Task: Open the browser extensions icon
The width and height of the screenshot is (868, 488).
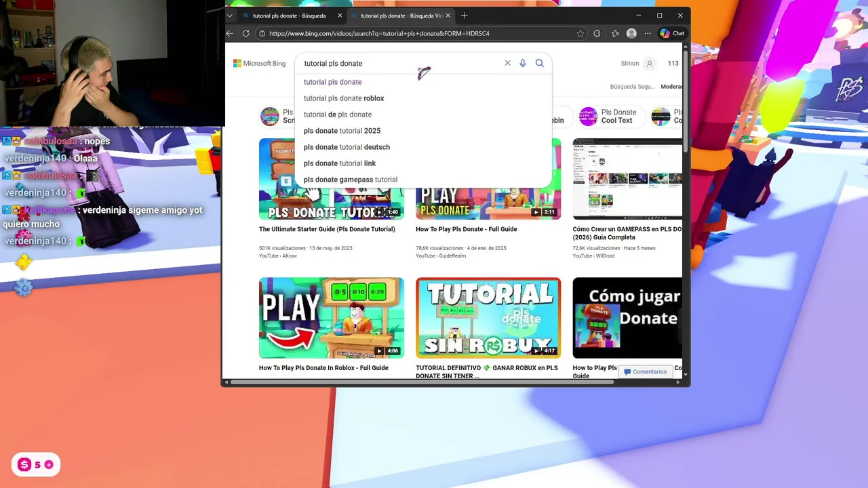Action: coord(597,33)
